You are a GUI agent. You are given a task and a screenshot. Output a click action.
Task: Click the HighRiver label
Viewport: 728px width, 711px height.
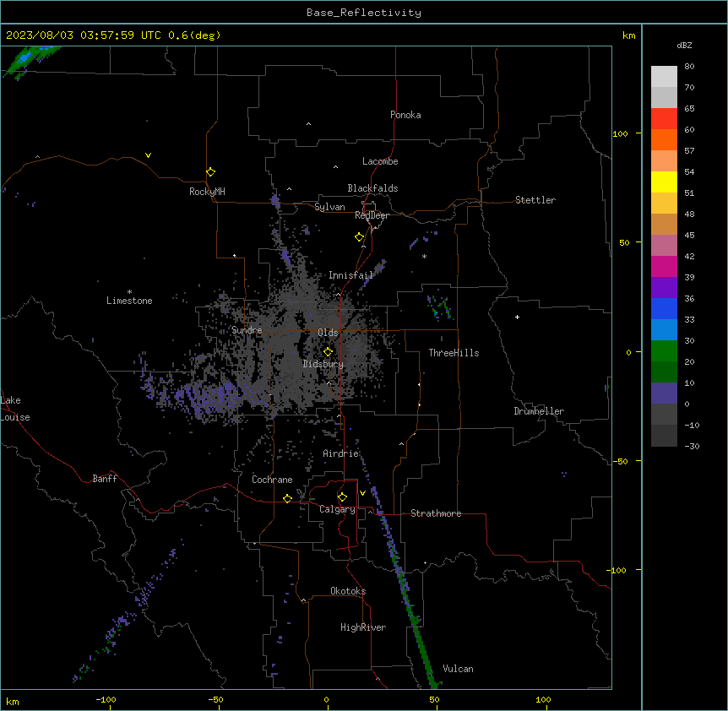pos(362,627)
